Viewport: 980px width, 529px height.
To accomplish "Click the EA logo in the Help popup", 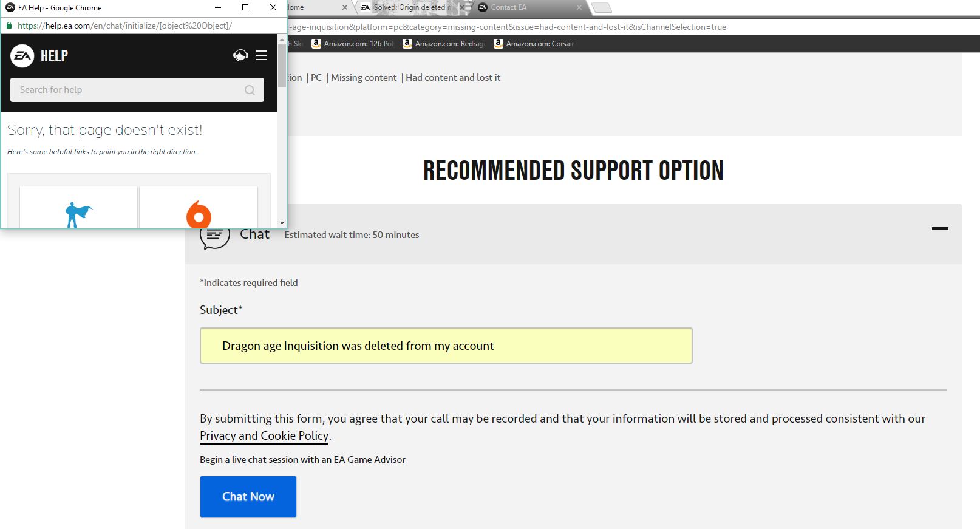I will click(x=22, y=56).
